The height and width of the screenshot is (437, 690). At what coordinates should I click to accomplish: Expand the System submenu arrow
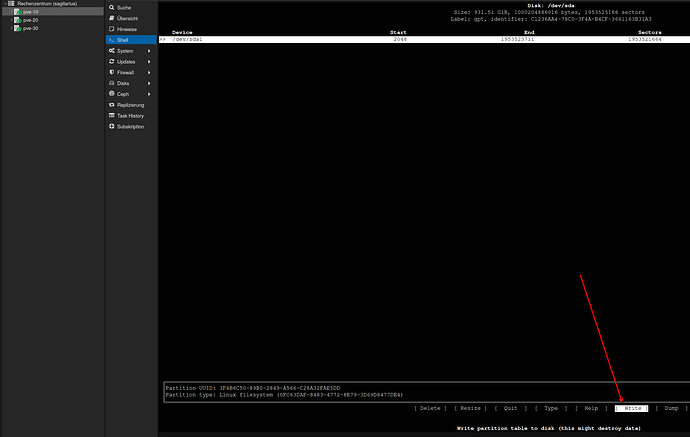(149, 51)
